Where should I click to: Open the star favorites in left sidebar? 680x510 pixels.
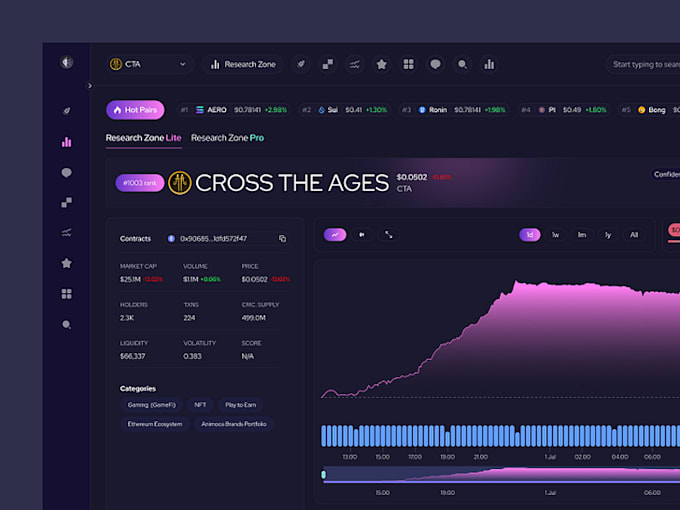coord(66,263)
